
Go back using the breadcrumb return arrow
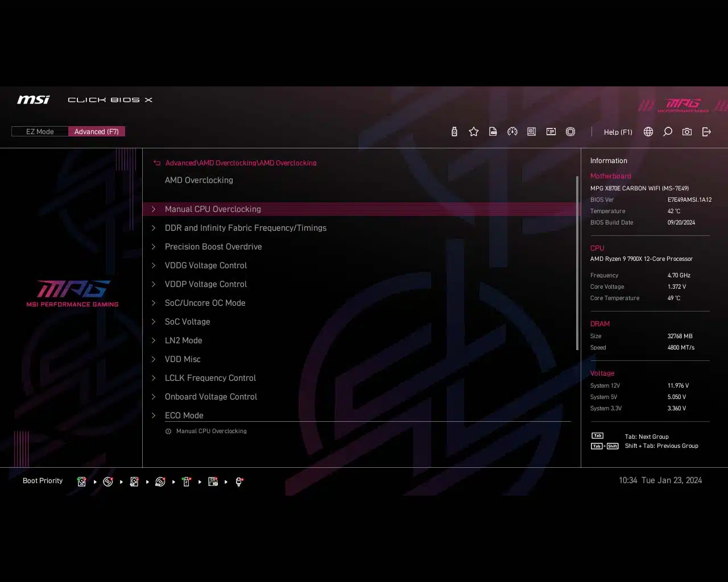click(x=157, y=163)
